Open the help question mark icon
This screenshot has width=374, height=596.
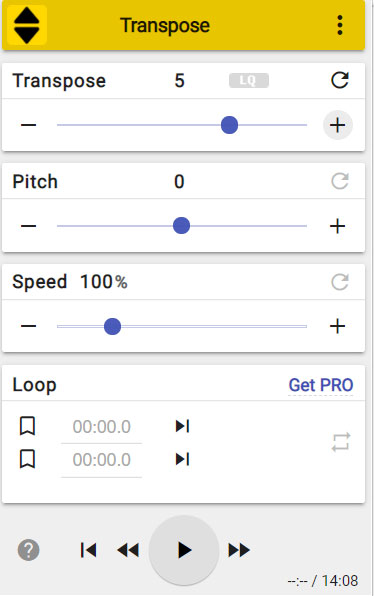(29, 550)
